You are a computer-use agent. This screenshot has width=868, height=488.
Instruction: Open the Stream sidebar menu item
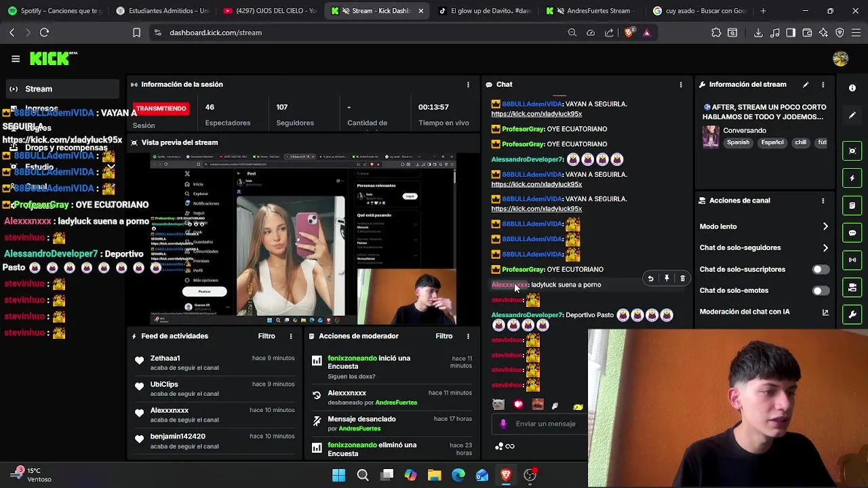pos(61,89)
